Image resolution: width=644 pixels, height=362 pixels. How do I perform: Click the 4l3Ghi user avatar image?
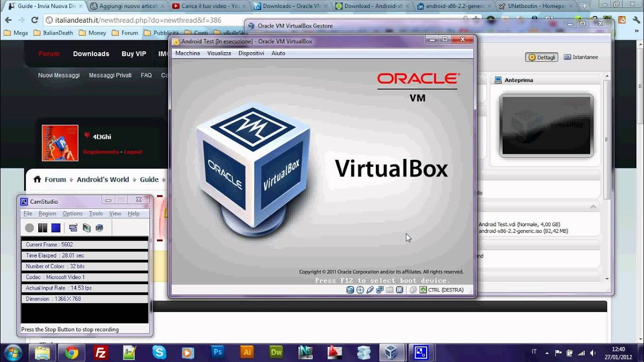point(60,143)
